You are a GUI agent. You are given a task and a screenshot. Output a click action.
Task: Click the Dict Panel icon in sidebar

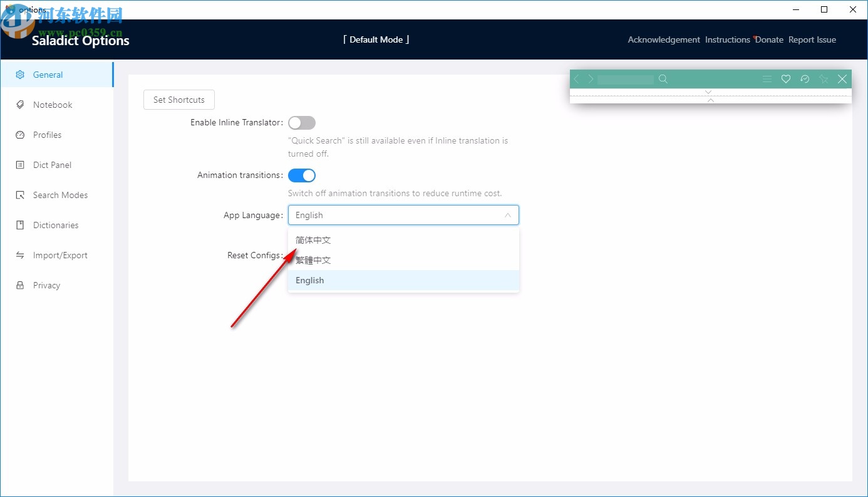point(20,165)
